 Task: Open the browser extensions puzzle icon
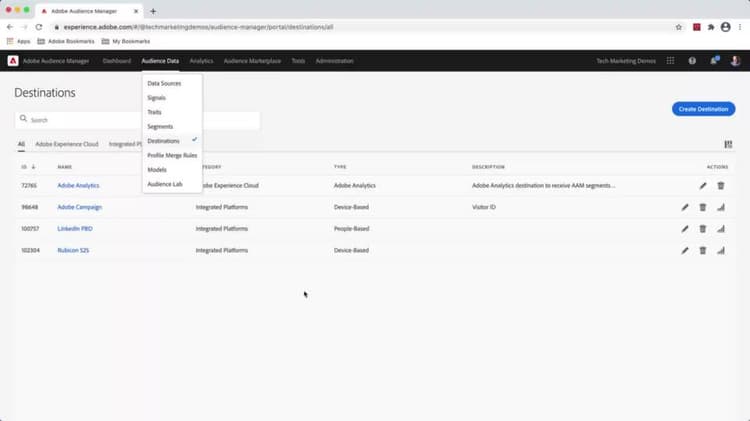711,27
